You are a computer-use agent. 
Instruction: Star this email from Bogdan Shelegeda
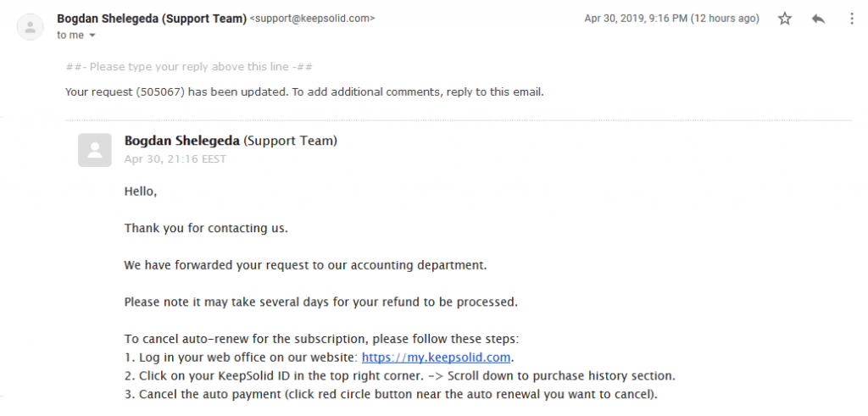785,19
